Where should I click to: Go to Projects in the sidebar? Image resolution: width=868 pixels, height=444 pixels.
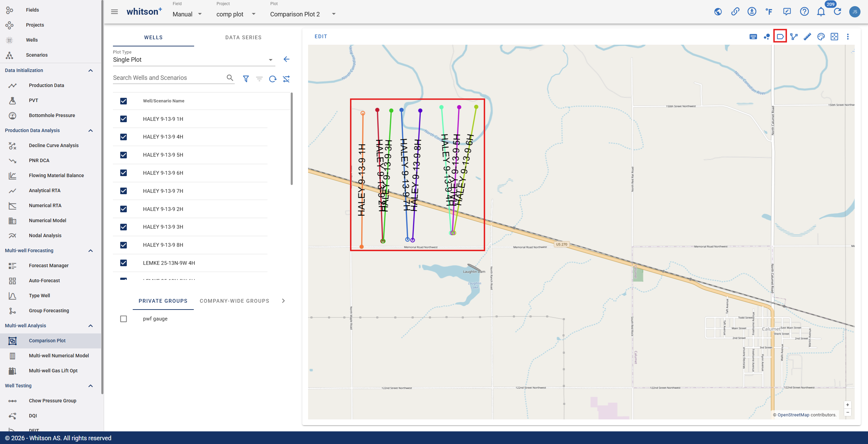[x=35, y=25]
